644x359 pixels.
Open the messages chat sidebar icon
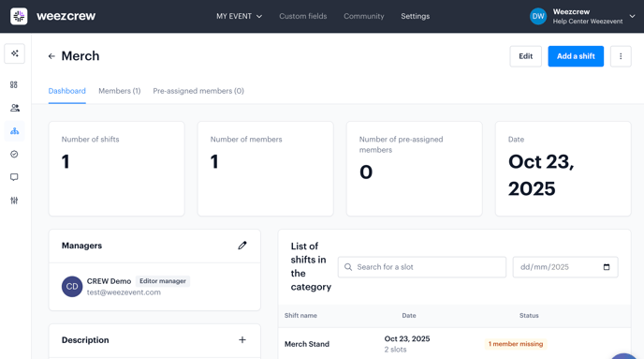(x=14, y=177)
